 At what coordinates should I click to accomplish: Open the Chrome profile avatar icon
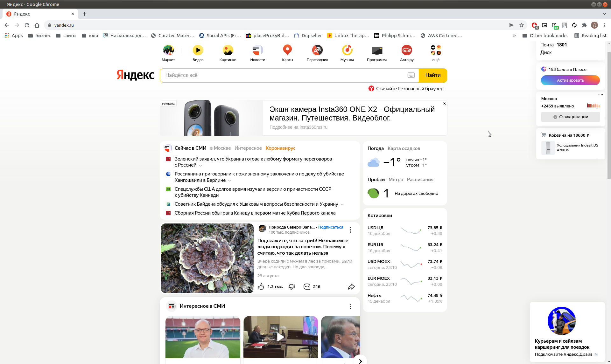click(x=594, y=25)
